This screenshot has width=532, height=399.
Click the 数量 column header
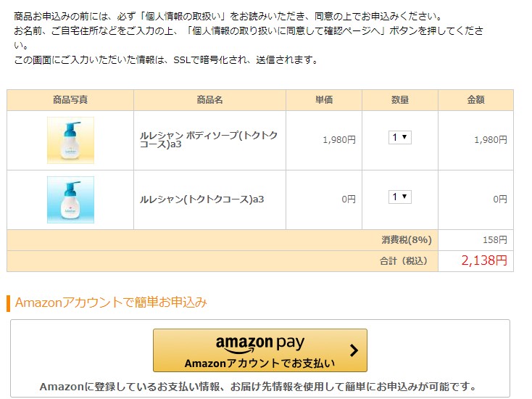(400, 100)
